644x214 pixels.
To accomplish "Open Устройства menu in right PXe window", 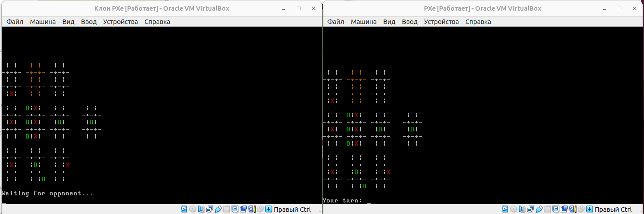I will click(441, 22).
